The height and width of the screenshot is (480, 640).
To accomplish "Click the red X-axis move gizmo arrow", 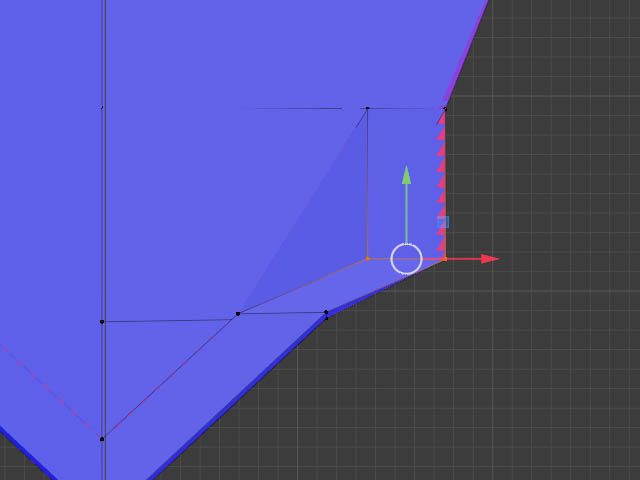I will [490, 259].
